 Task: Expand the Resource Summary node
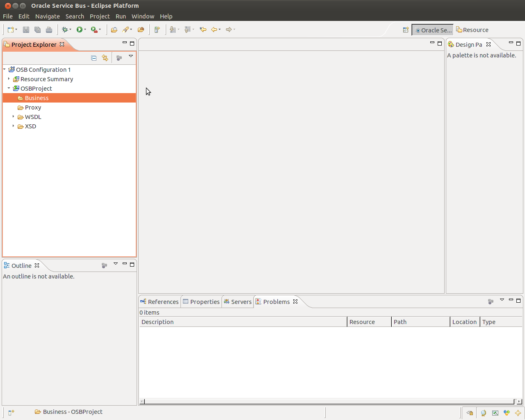tap(9, 79)
